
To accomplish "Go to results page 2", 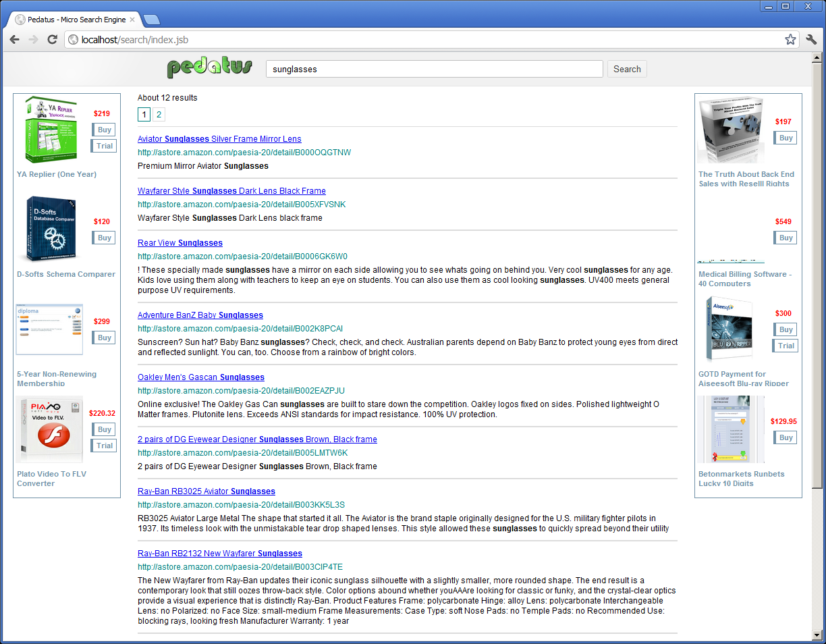I will (159, 114).
